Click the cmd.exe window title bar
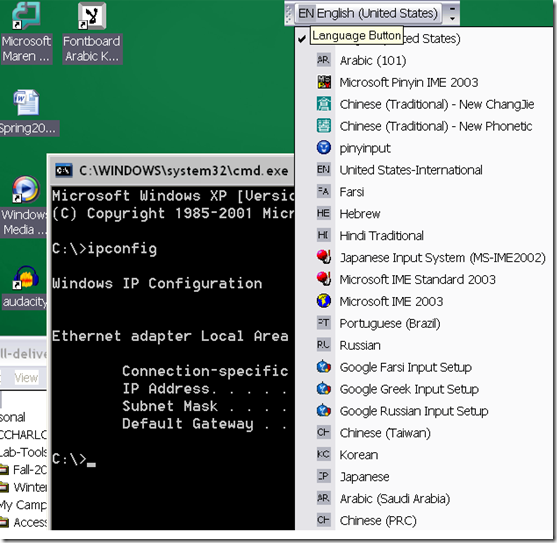This screenshot has height=543, width=557. [173, 170]
